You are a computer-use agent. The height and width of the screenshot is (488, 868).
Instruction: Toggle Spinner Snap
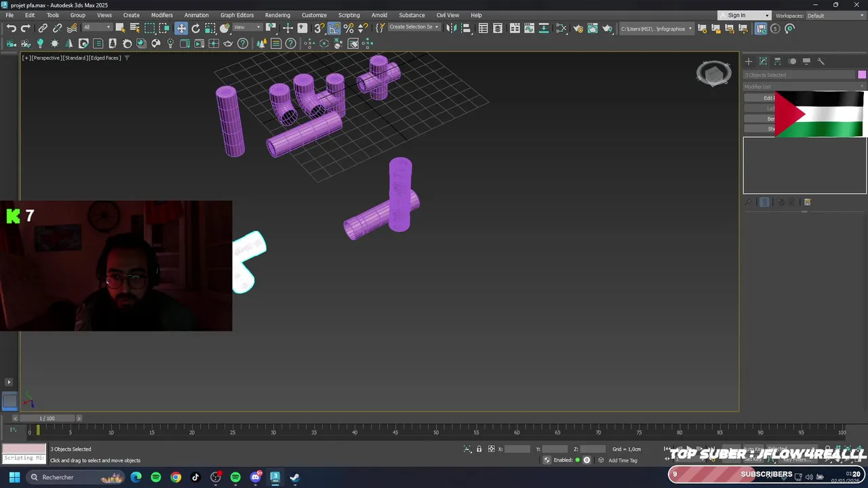(363, 28)
